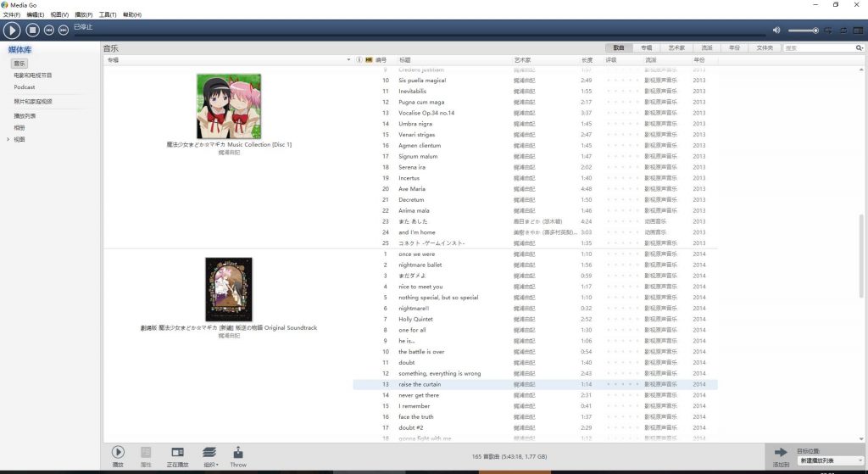
Task: Sort by the 长度 column header
Action: [587, 60]
